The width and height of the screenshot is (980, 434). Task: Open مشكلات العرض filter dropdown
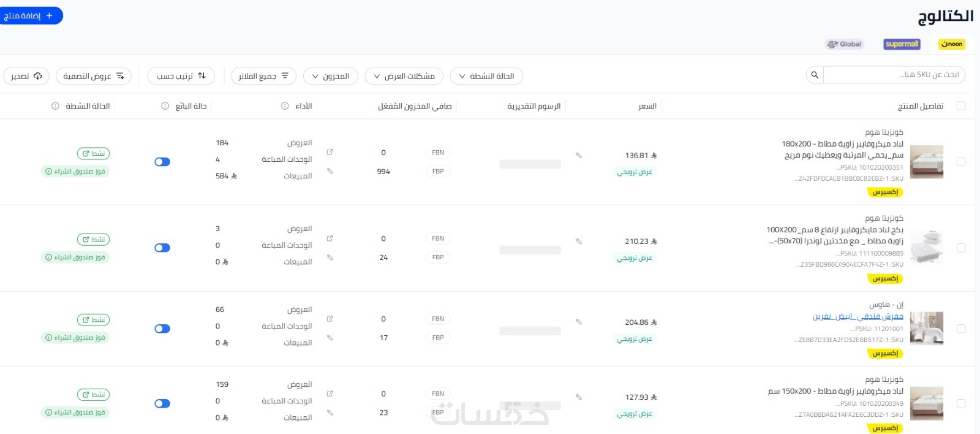404,76
